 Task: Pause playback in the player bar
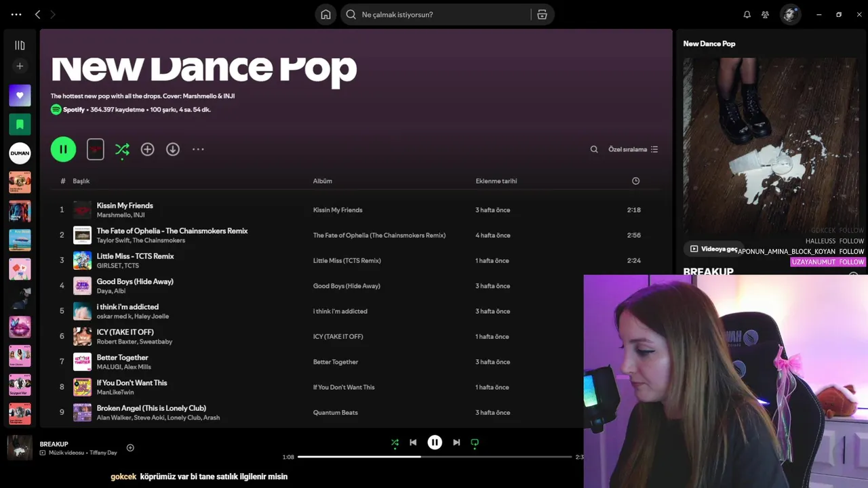(435, 443)
